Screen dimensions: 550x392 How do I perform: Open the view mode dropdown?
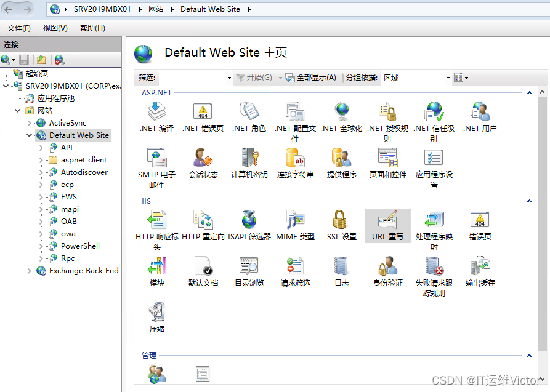pyautogui.click(x=461, y=78)
